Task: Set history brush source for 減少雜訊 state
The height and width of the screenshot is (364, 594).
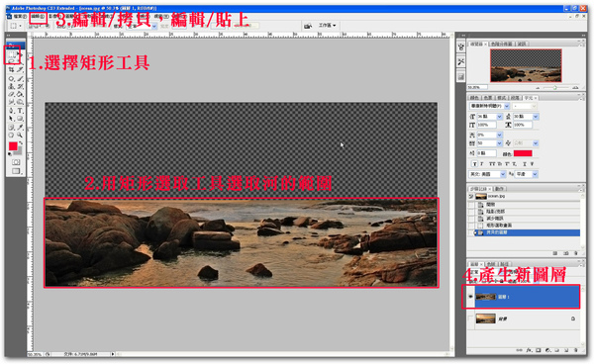Action: click(x=471, y=219)
